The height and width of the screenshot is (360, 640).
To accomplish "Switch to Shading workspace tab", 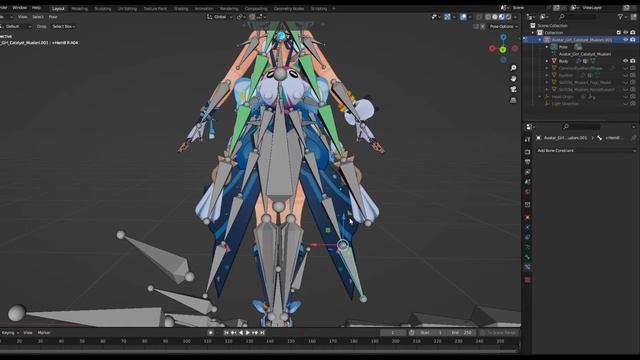I will click(181, 8).
